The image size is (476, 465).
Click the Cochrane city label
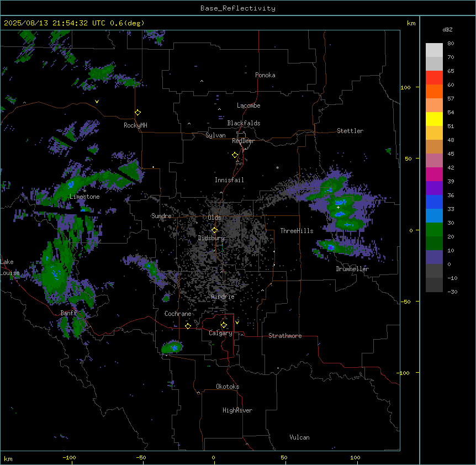pyautogui.click(x=178, y=314)
